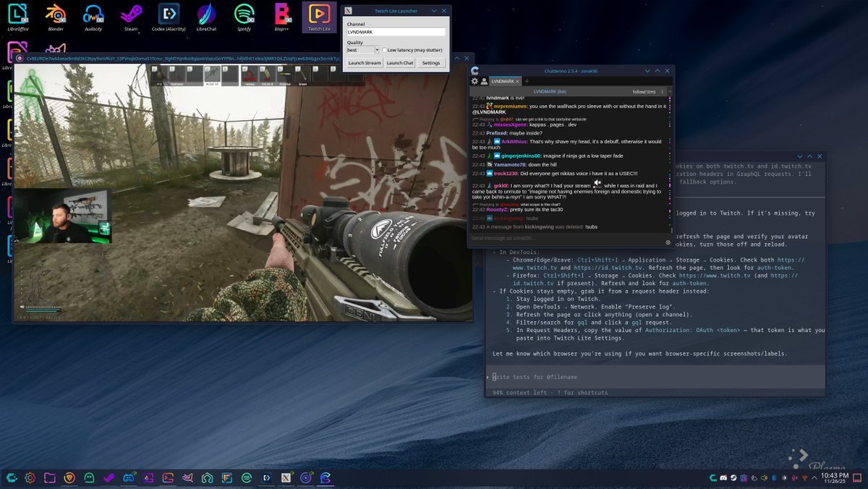The width and height of the screenshot is (868, 489).
Task: Open the Audacity desktop icon
Action: 93,16
